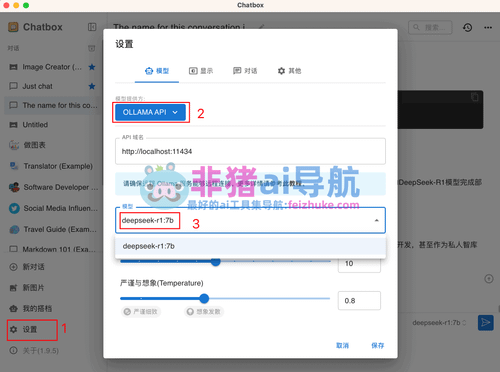500x372 pixels.
Task: Select the 想象发散 preset chip
Action: point(204,312)
